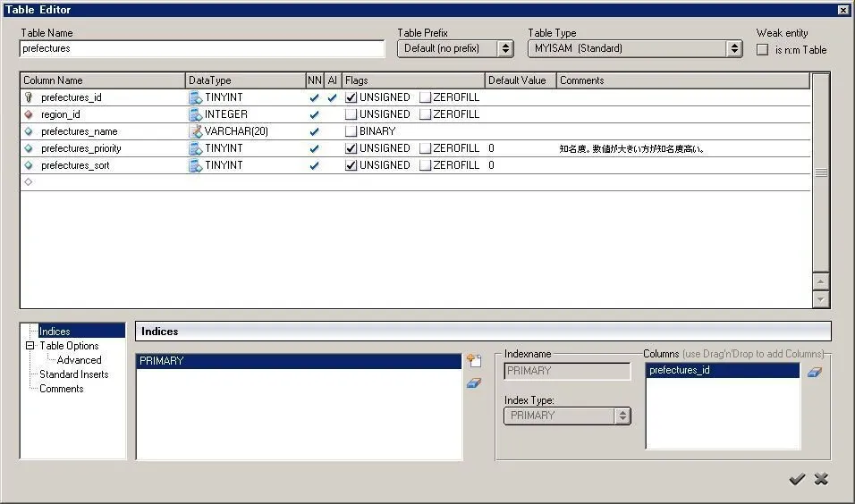855x504 pixels.
Task: Open the Table Type dropdown
Action: [734, 48]
